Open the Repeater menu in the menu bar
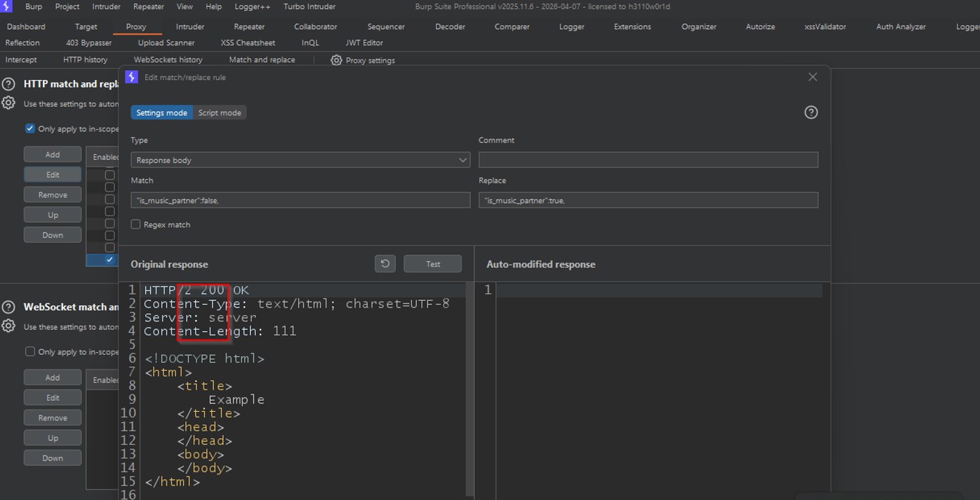The width and height of the screenshot is (980, 500). coord(149,6)
